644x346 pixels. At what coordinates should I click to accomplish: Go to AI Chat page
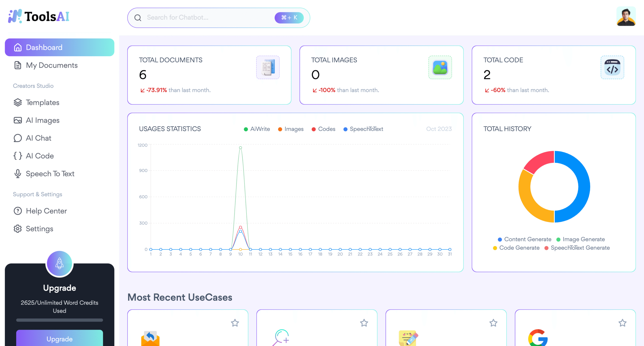38,138
